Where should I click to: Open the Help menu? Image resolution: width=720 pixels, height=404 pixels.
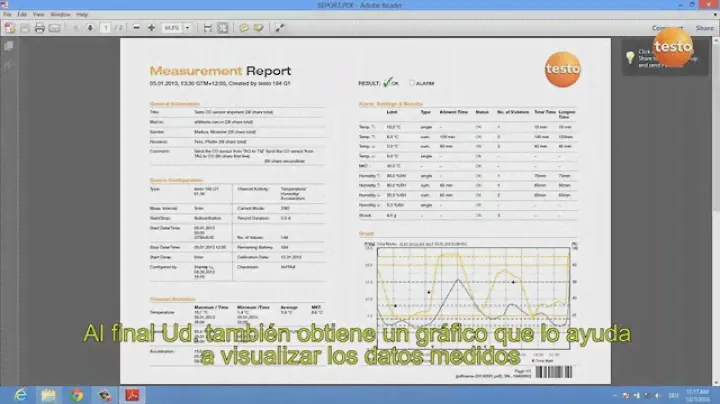coord(82,15)
